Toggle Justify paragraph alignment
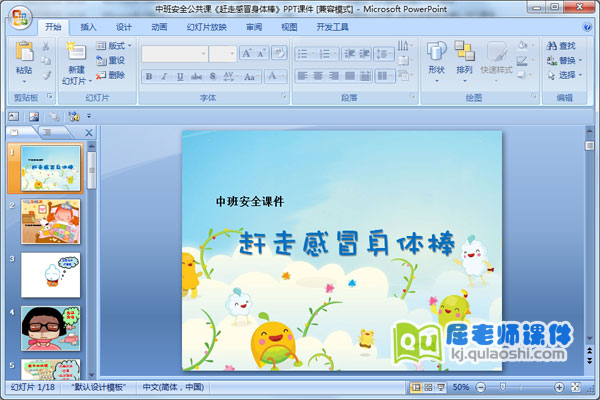Screen dimensions: 600x400 [349, 76]
